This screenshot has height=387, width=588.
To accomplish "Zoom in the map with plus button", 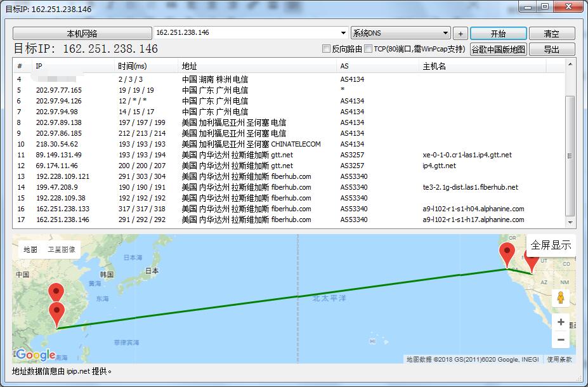I will (x=560, y=322).
